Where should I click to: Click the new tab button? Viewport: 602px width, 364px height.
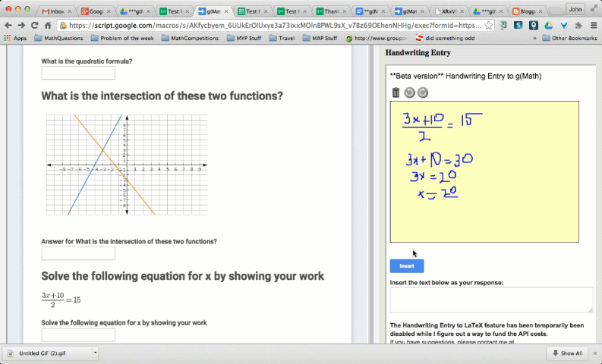pyautogui.click(x=556, y=11)
